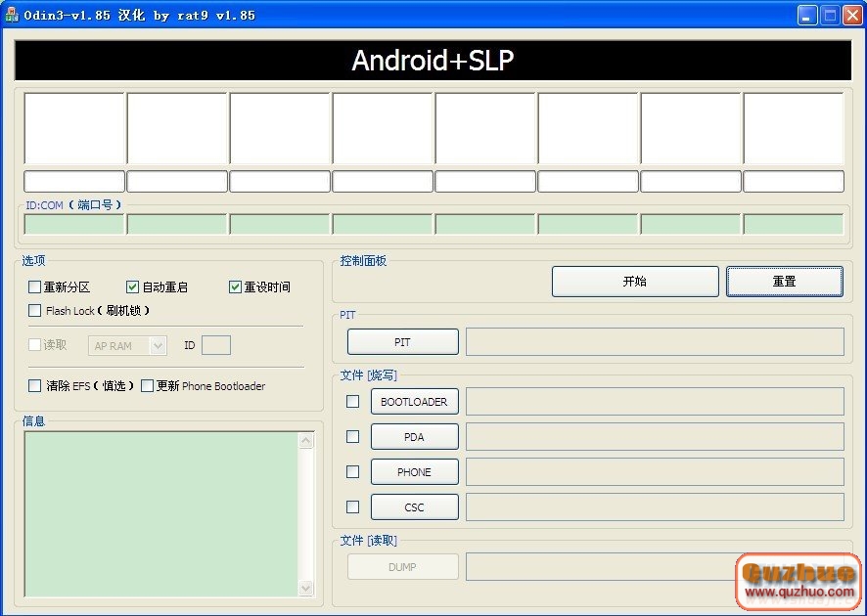Tick the checkbox beside BOOTLOADER
The height and width of the screenshot is (616, 867).
pos(353,402)
